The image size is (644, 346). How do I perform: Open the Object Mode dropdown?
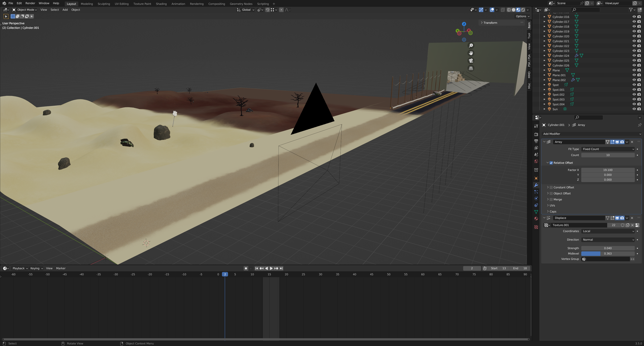24,10
